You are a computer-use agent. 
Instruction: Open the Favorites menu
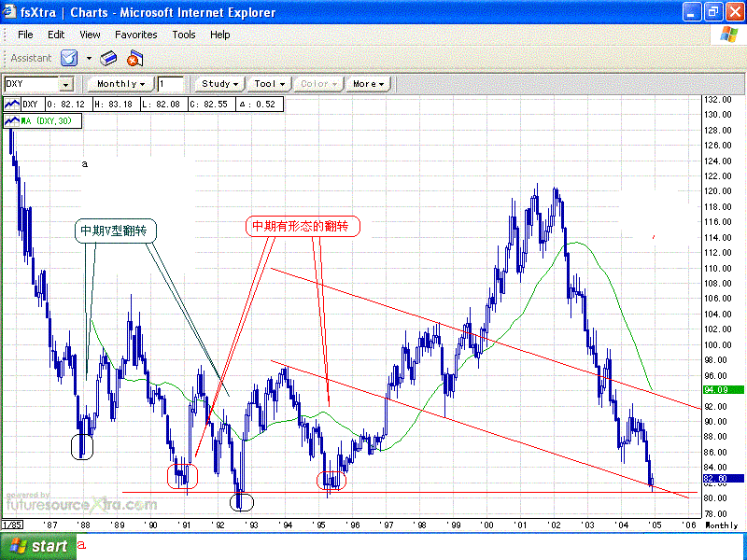(136, 35)
